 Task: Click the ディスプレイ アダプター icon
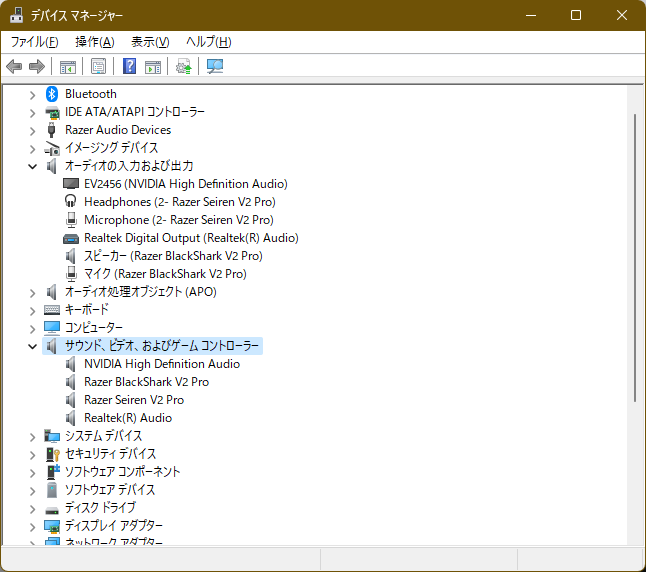[x=52, y=526]
